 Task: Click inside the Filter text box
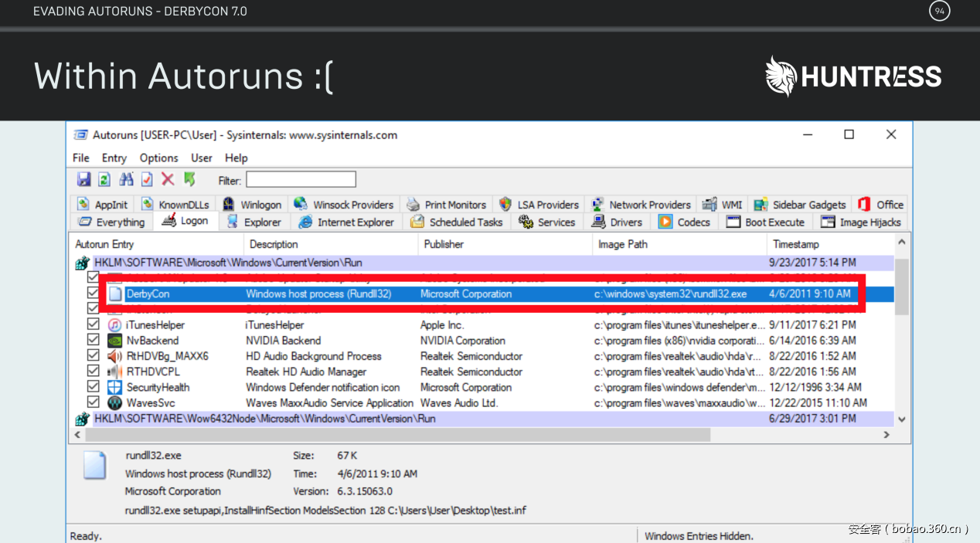[x=301, y=180]
